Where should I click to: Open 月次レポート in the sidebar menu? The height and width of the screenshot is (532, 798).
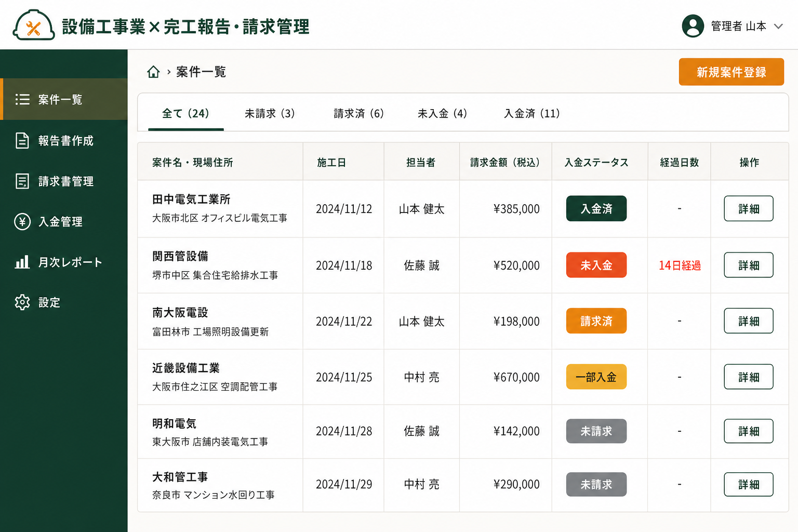[x=64, y=262]
